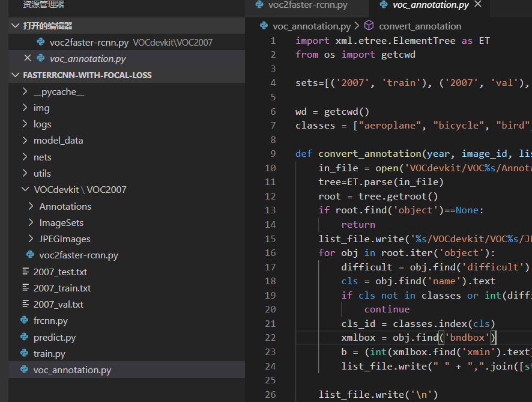Click Python icon beside train.py
Image resolution: width=532 pixels, height=402 pixels.
(x=25, y=353)
